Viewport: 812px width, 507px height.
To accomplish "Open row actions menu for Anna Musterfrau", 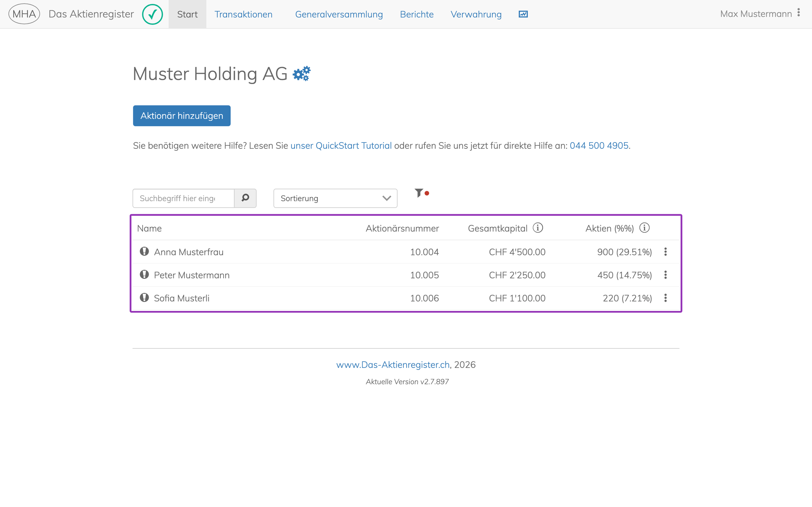I will click(x=666, y=252).
